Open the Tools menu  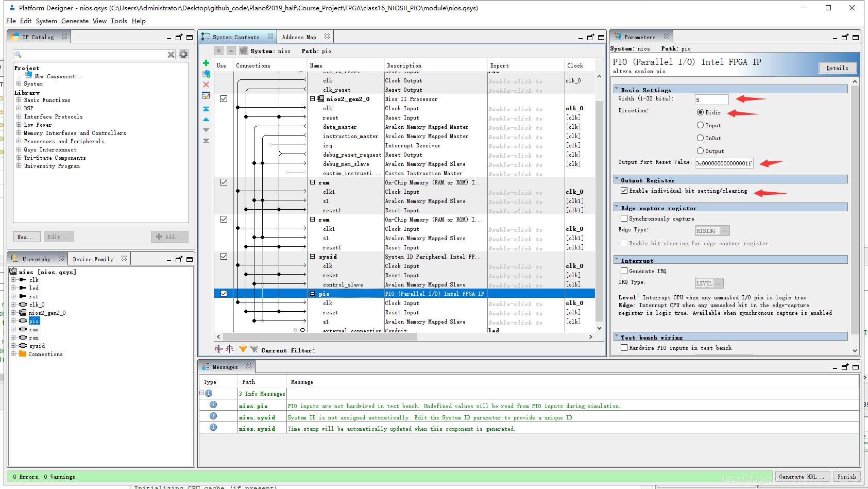click(x=118, y=21)
